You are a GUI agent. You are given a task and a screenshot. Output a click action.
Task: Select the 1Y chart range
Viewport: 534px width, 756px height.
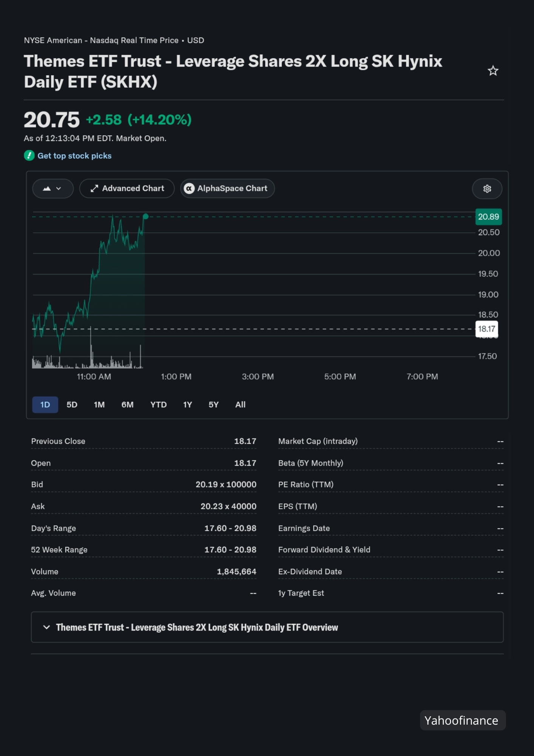(187, 404)
